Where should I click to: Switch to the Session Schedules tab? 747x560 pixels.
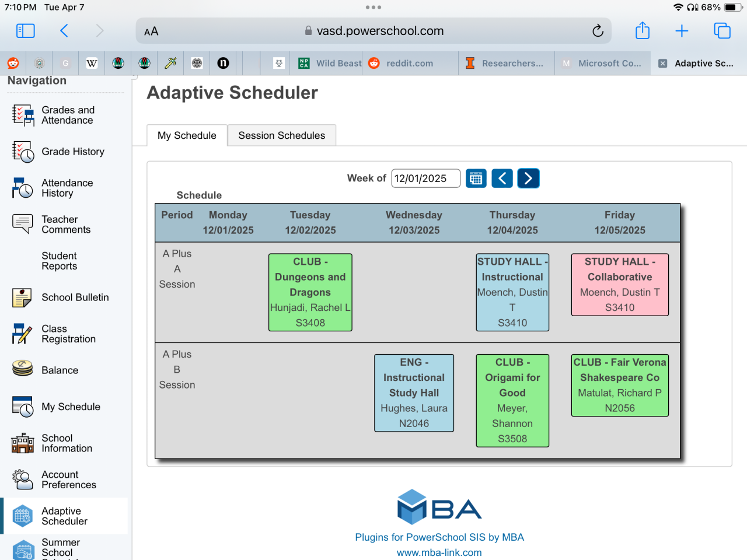(x=281, y=135)
